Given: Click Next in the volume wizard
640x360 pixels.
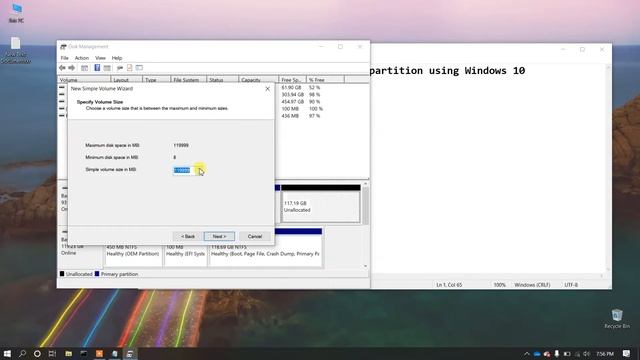Looking at the screenshot, I should [219, 236].
